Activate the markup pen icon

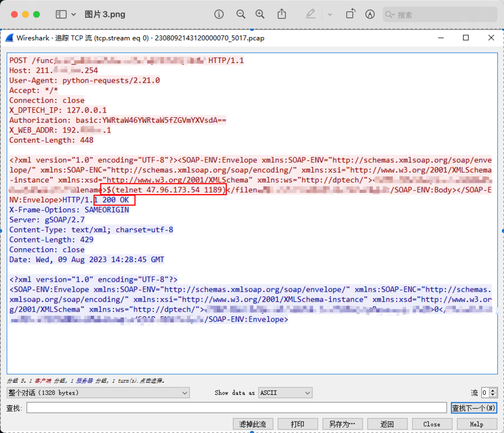click(x=311, y=14)
